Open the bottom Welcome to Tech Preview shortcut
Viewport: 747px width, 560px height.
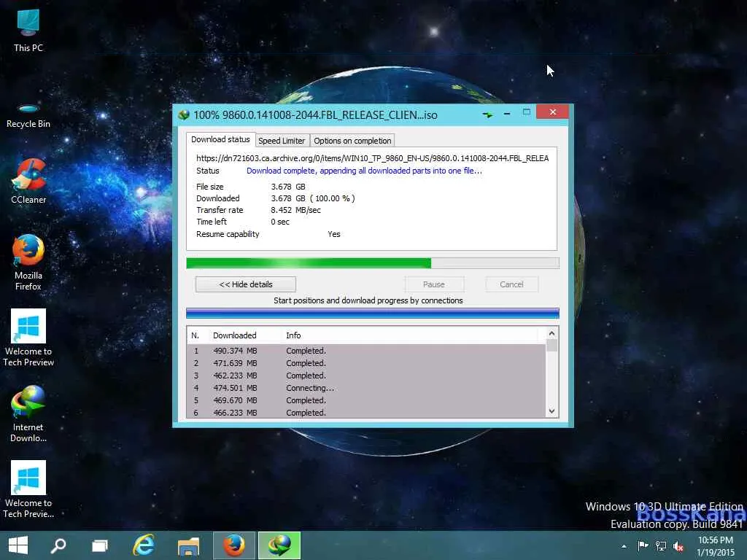pos(28,489)
